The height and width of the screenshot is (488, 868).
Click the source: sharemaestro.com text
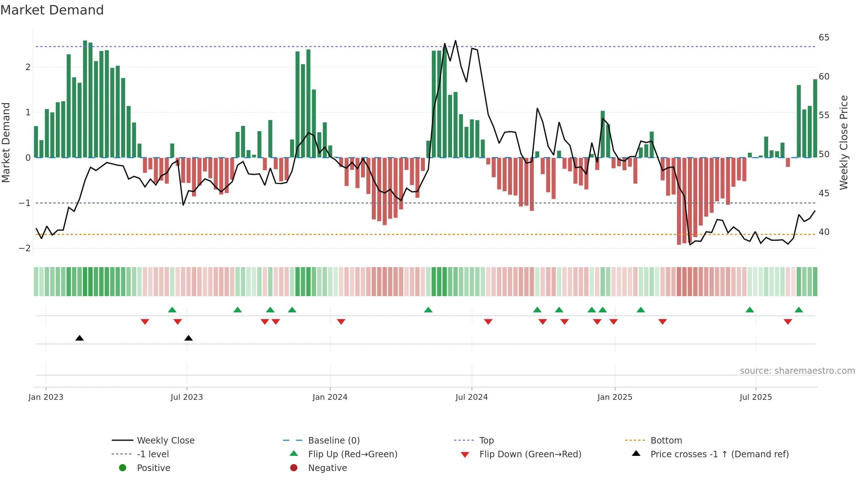click(x=797, y=371)
